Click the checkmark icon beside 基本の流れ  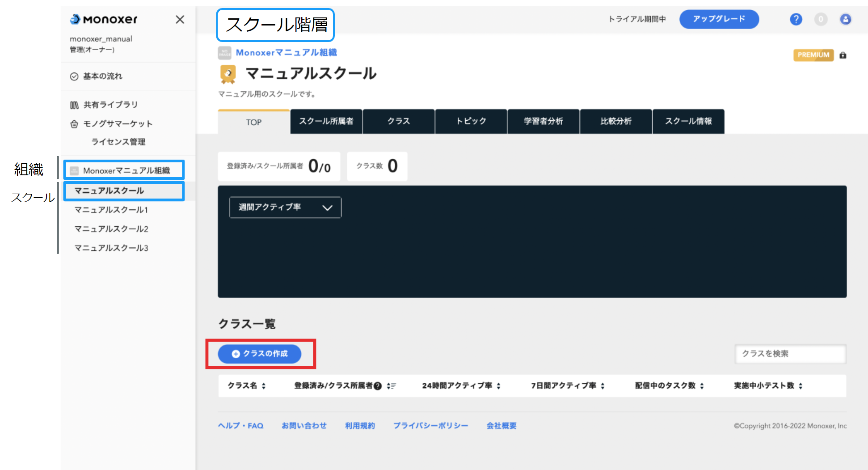pyautogui.click(x=74, y=76)
